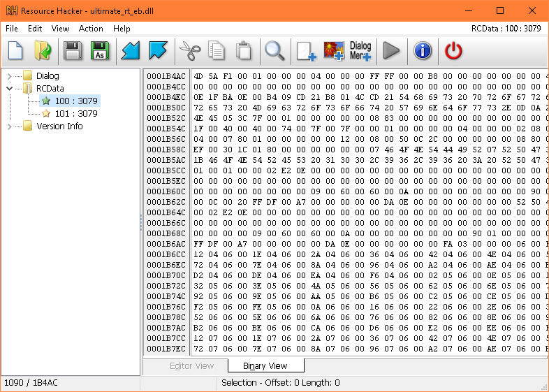Switch to the Editor View tab
The height and width of the screenshot is (392, 549).
[x=191, y=366]
